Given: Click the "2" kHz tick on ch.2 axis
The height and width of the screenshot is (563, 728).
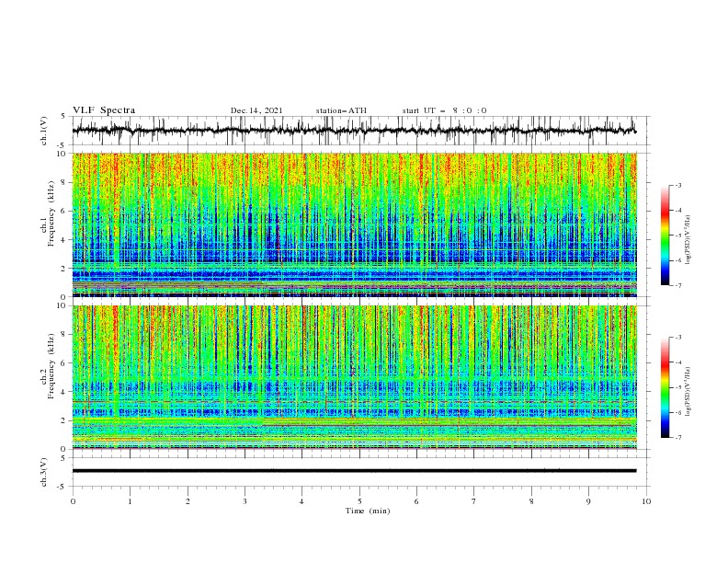Looking at the screenshot, I should (65, 420).
